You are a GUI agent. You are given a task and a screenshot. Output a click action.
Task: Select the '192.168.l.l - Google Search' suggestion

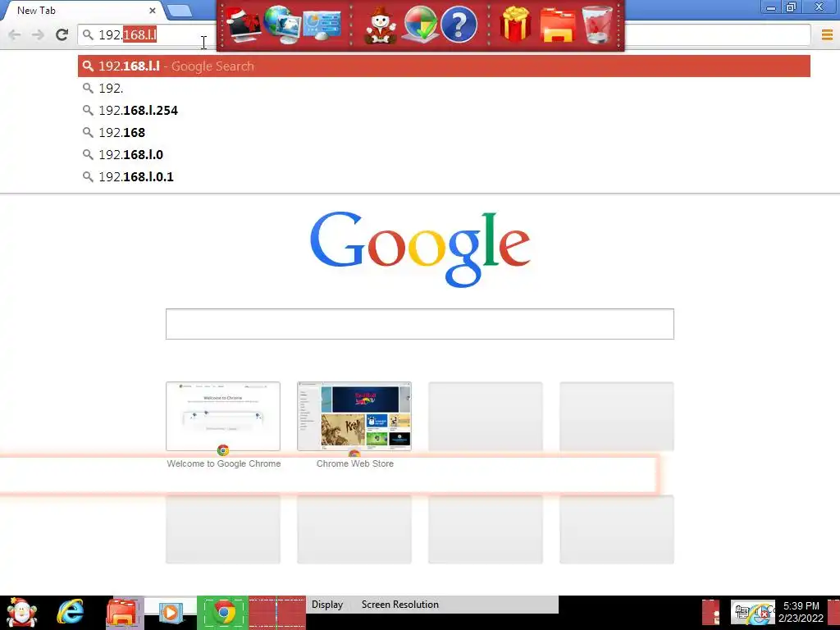tap(444, 66)
